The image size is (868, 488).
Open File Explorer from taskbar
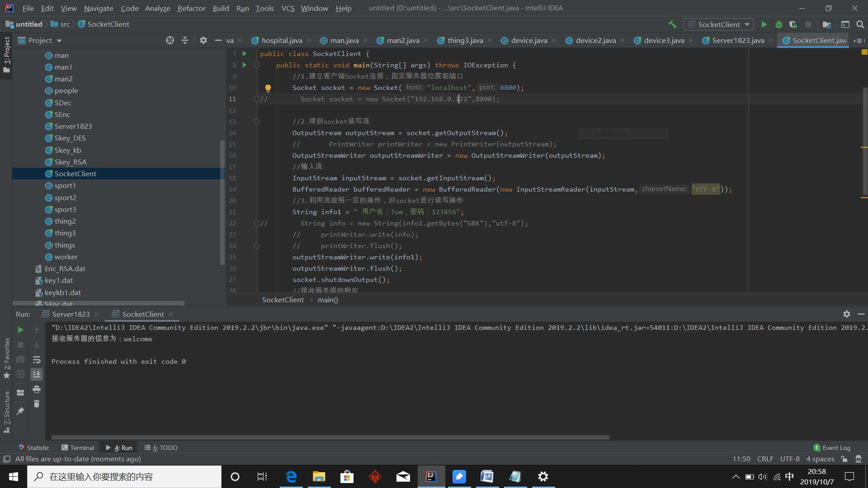click(319, 477)
